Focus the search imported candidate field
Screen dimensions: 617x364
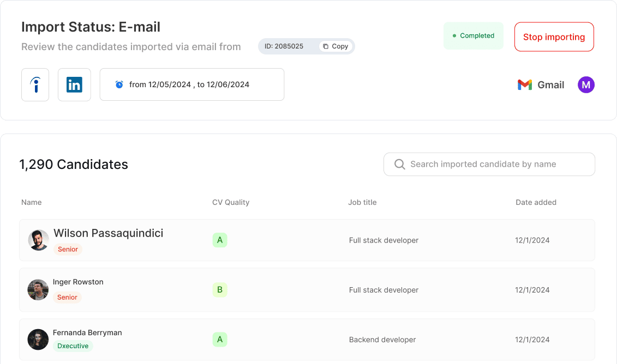[x=489, y=165]
